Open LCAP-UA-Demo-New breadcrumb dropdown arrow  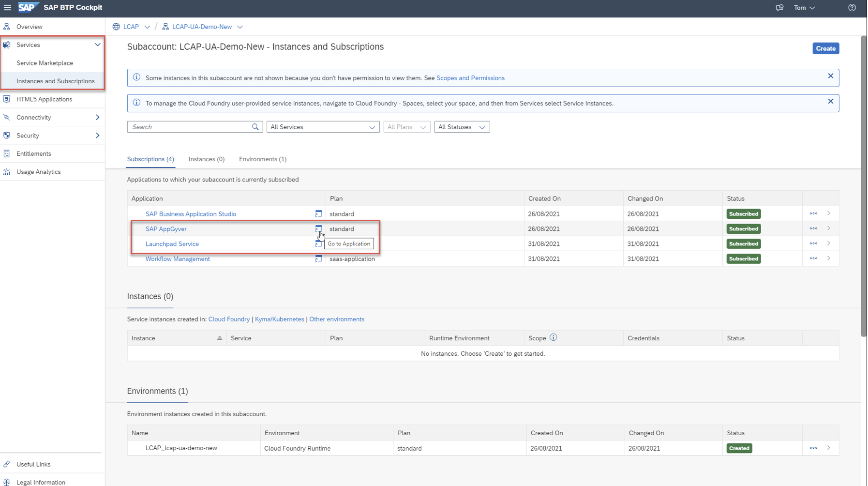[x=240, y=27]
